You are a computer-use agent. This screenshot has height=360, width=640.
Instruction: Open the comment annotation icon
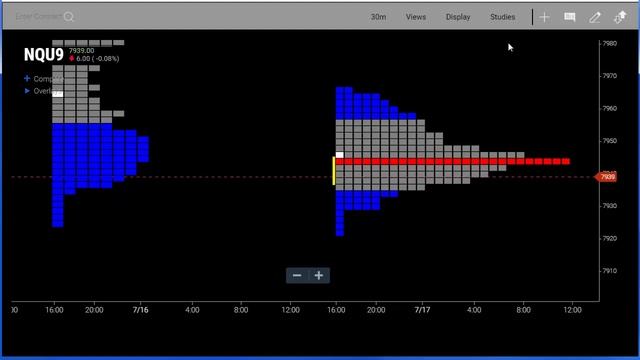tap(570, 17)
